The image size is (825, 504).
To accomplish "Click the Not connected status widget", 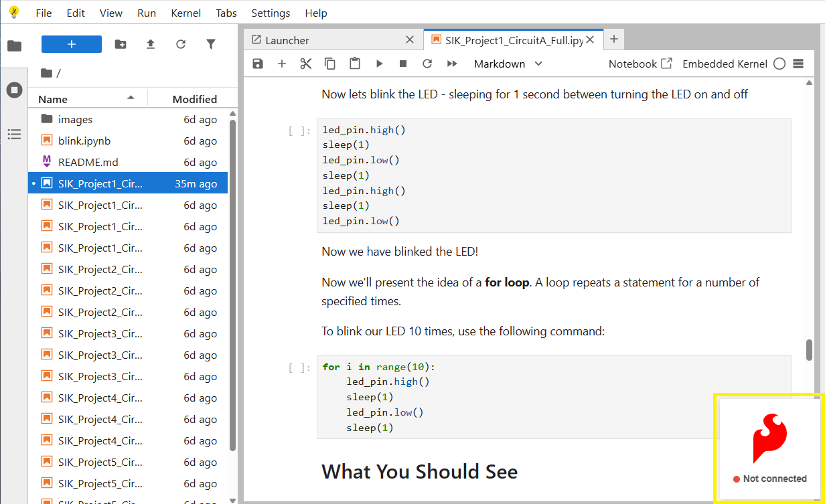I will tap(769, 448).
